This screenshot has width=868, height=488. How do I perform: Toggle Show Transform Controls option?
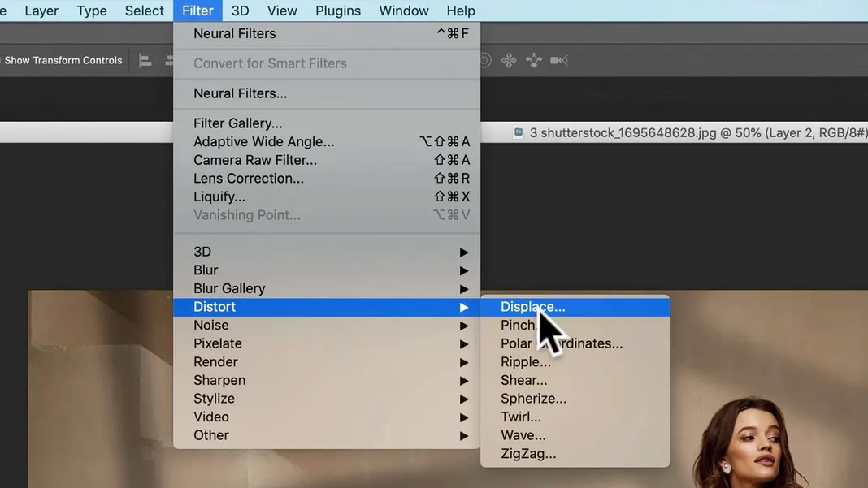tap(63, 60)
